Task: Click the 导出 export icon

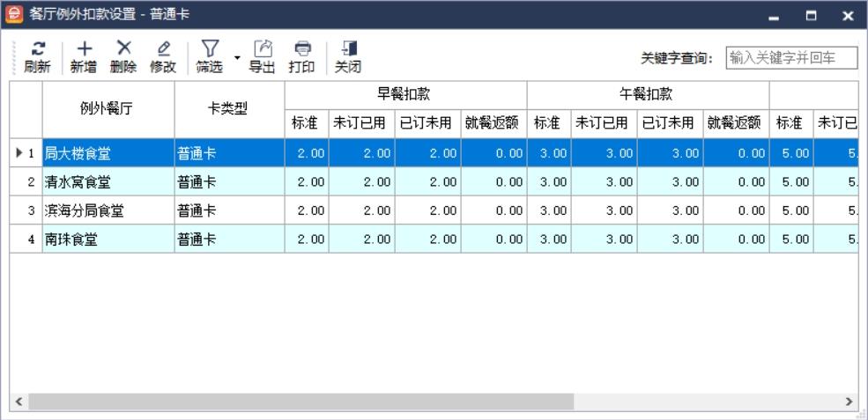Action: tap(263, 48)
